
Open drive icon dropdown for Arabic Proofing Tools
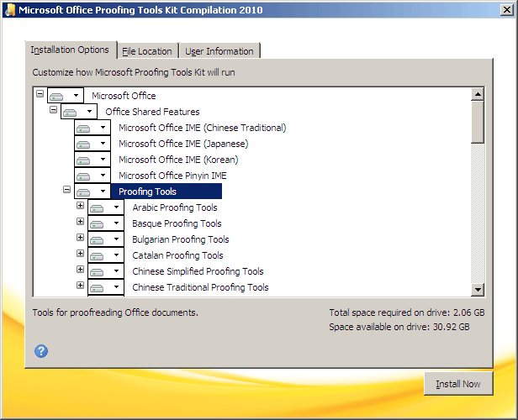pos(106,207)
